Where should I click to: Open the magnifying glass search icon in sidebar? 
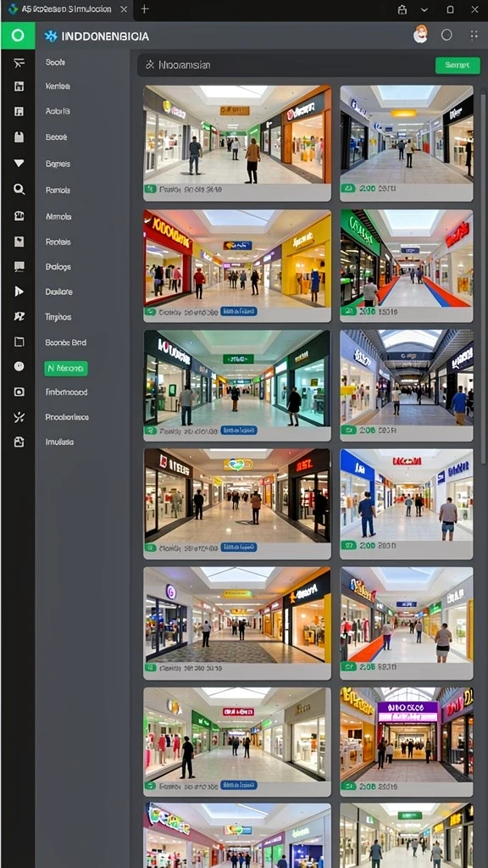19,189
